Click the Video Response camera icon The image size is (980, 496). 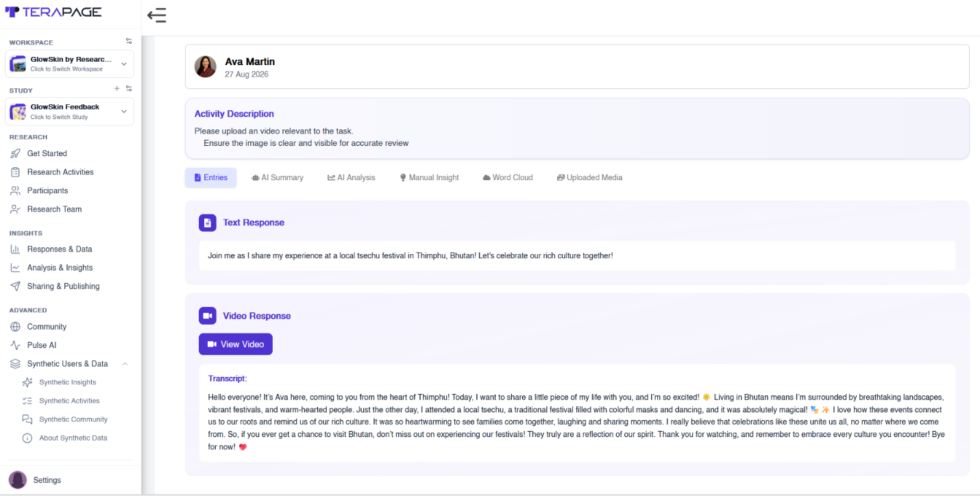pos(208,316)
